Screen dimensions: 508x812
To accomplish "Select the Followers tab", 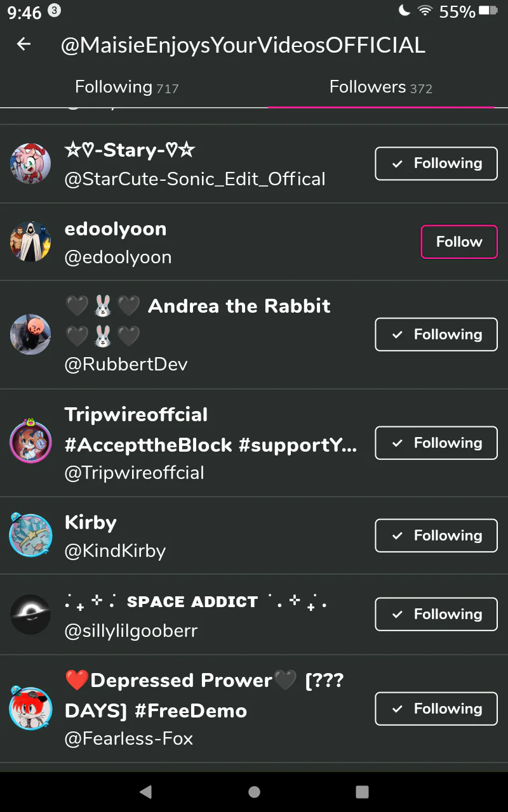I will pos(380,87).
